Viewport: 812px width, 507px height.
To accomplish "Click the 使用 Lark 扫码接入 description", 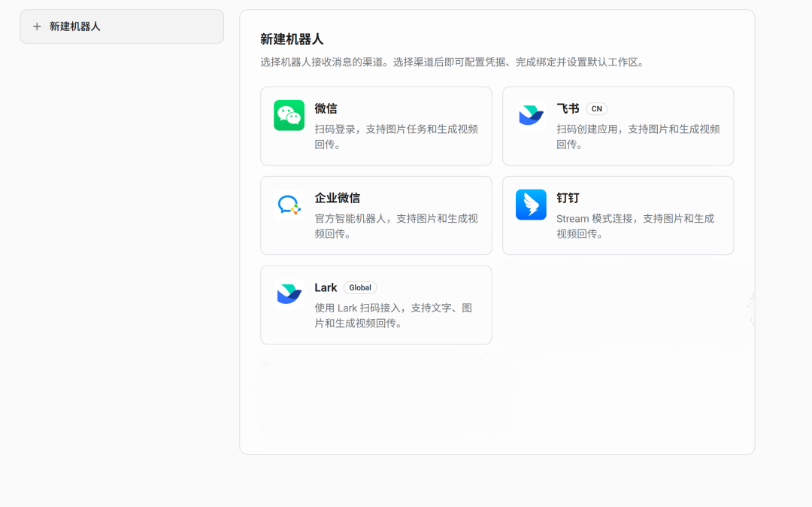I will [393, 315].
